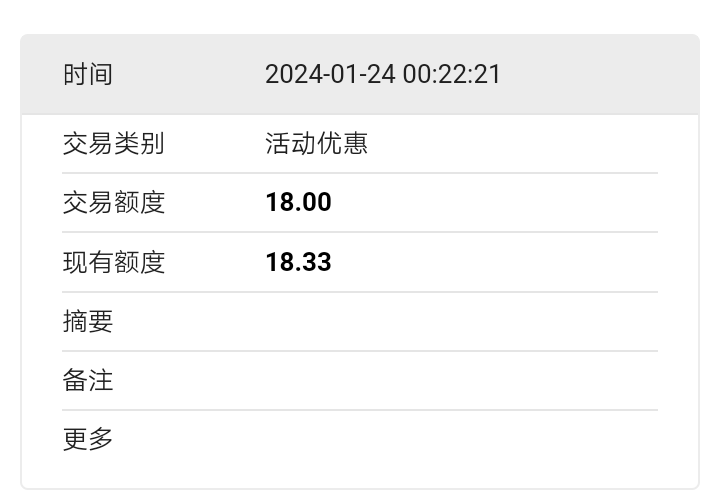Click the empty area beside 更多
This screenshot has height=502, width=720.
(461, 440)
